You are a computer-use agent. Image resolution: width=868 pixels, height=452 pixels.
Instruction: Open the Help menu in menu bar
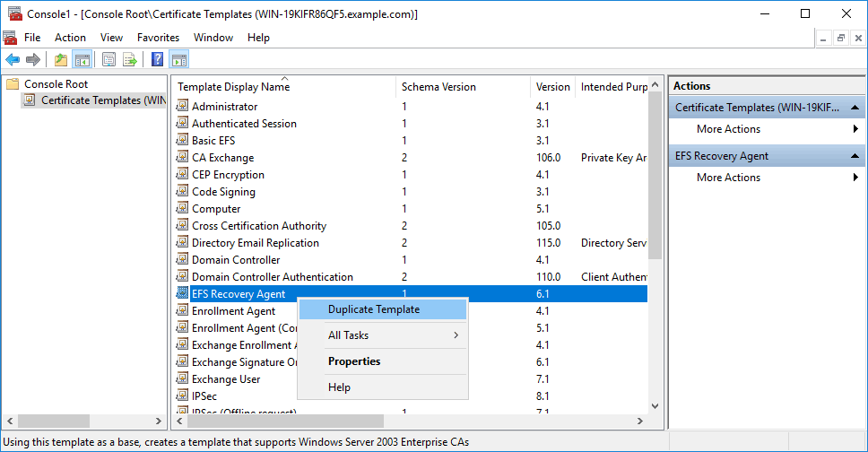pos(258,38)
